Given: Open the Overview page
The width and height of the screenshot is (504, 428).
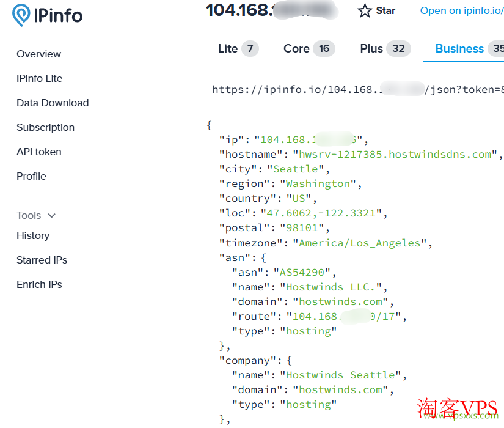Looking at the screenshot, I should (x=38, y=54).
